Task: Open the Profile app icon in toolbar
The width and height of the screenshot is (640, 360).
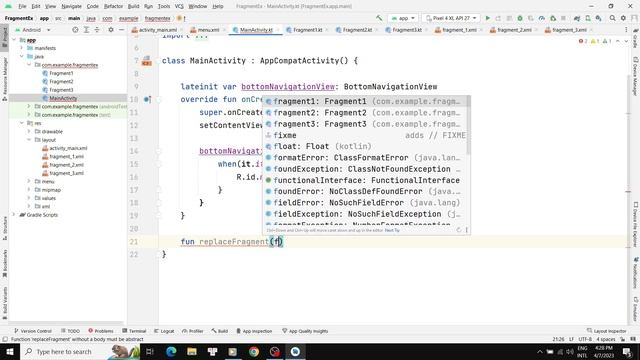Action: (x=542, y=18)
